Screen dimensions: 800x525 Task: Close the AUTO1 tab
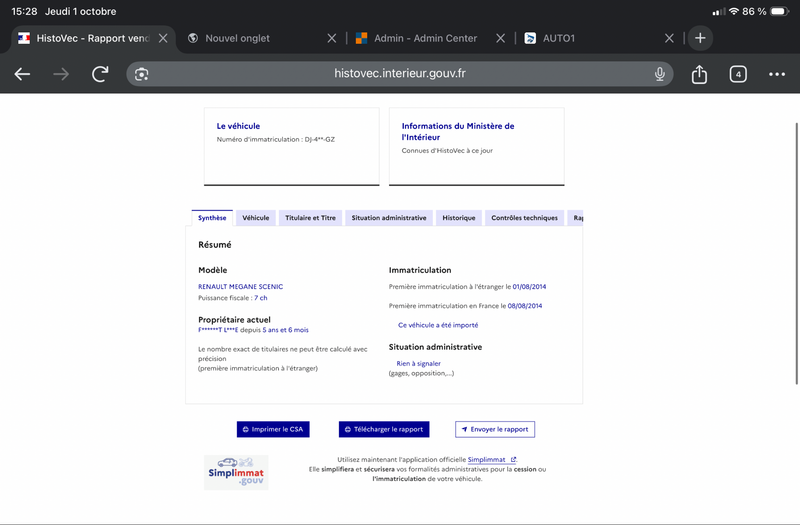(669, 38)
